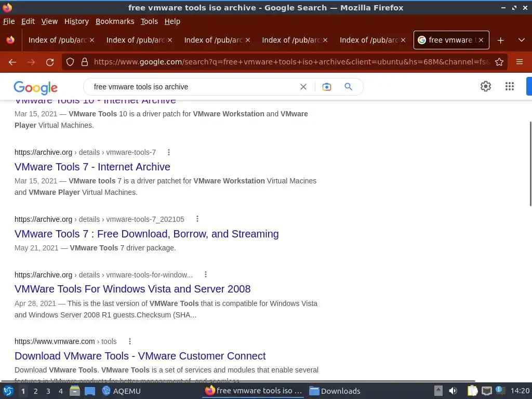Close the fifth Index of /pub/arc tab

403,40
